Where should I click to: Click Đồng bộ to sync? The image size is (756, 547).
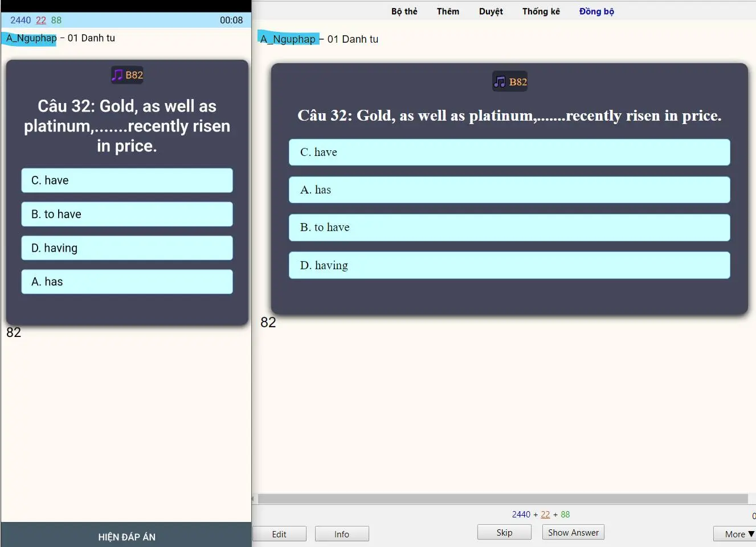pyautogui.click(x=596, y=11)
